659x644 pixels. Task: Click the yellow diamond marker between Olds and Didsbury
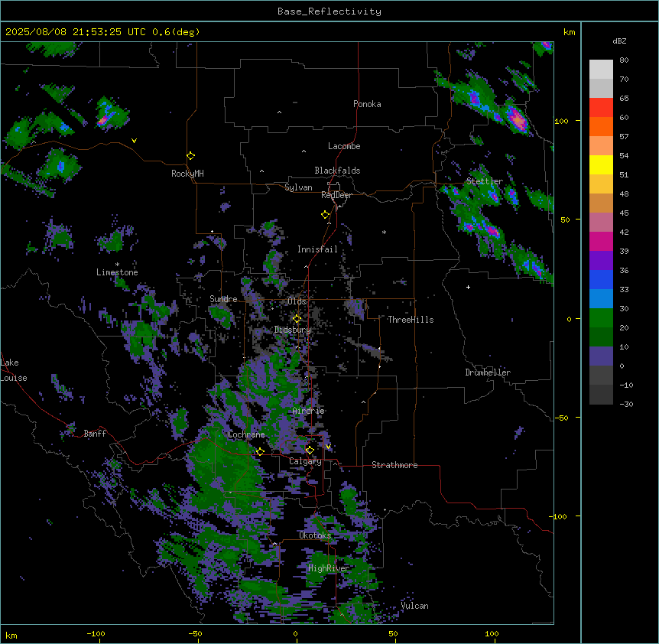click(x=297, y=319)
